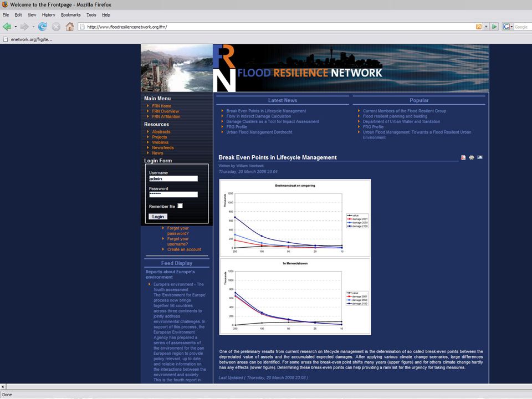The width and height of the screenshot is (532, 399).
Task: Open the Weblinks resource link
Action: (160, 142)
